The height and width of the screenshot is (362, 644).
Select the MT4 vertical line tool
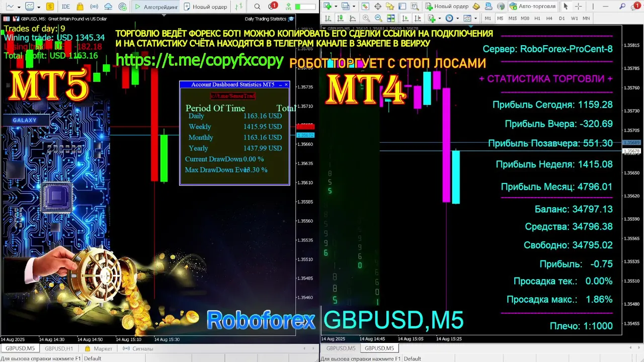coord(593,7)
